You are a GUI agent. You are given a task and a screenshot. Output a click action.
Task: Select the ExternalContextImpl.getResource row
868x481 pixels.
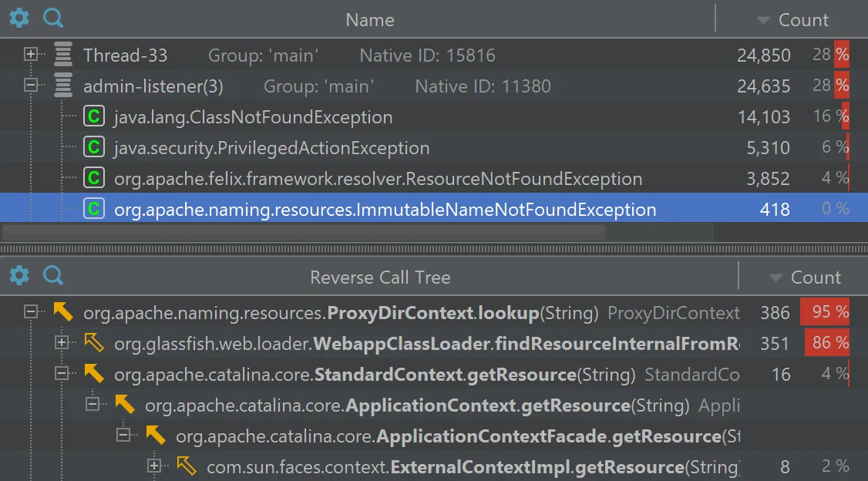[434, 466]
